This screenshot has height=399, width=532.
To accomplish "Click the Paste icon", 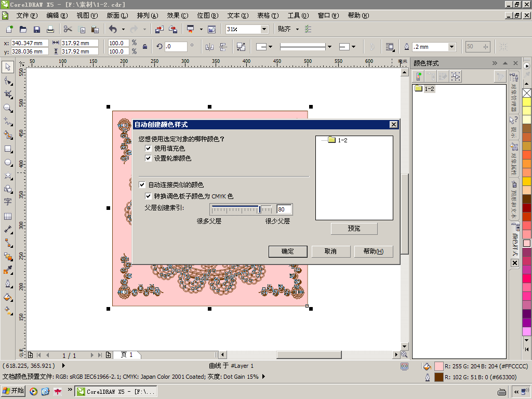I will pyautogui.click(x=95, y=29).
